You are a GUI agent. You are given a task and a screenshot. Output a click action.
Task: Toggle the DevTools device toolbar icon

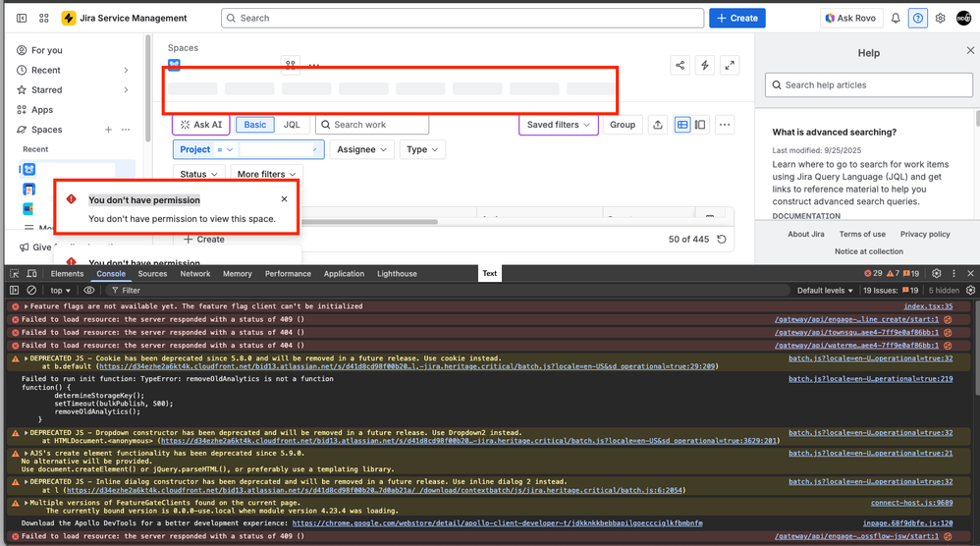pyautogui.click(x=31, y=274)
